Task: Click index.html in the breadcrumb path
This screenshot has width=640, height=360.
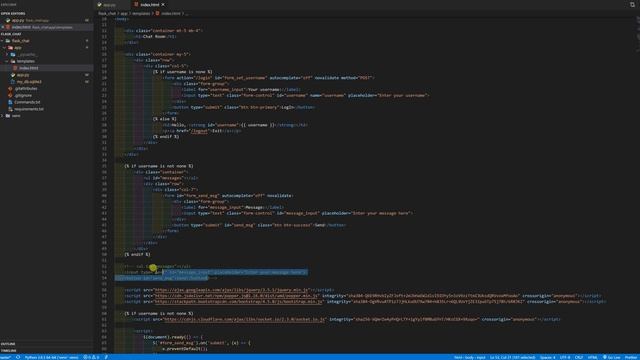Action: pyautogui.click(x=171, y=13)
